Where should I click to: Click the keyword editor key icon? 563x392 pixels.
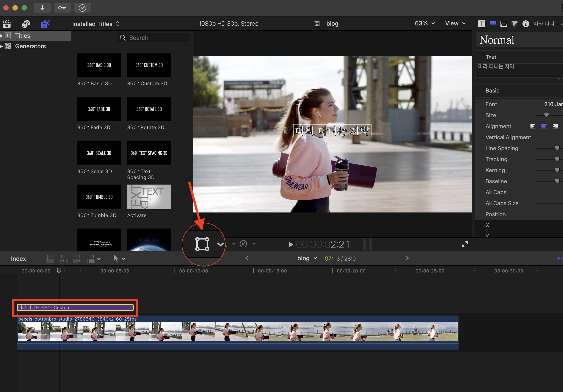[x=62, y=8]
